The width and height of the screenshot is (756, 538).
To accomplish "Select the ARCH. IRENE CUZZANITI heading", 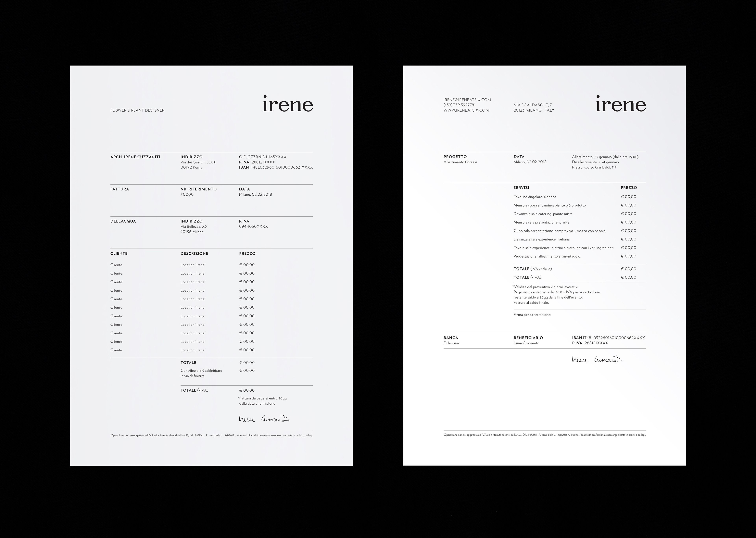I will [135, 157].
